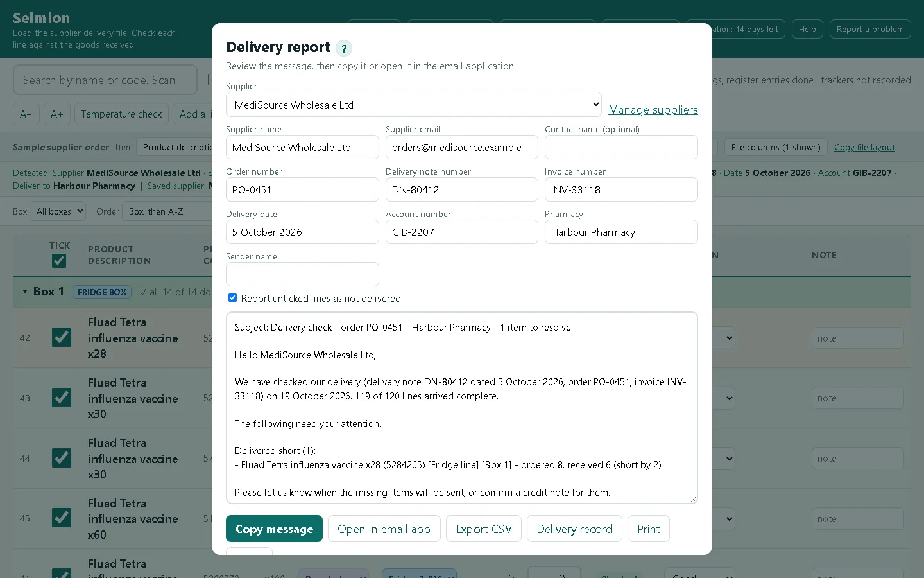
Task: Edit the Account number field
Action: tap(462, 232)
